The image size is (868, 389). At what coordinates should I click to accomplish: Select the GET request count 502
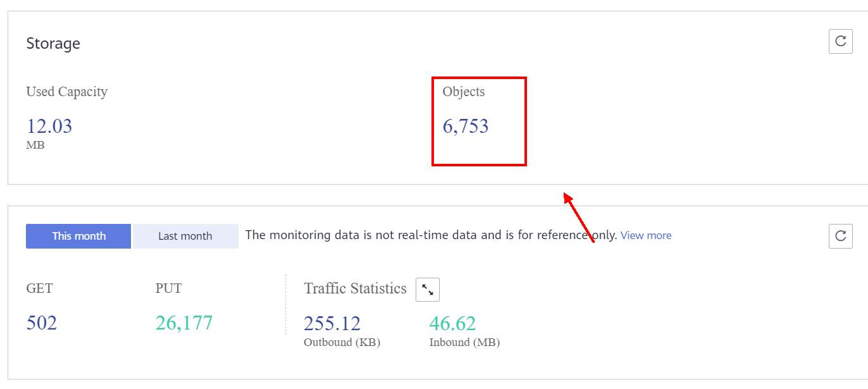pyautogui.click(x=42, y=323)
